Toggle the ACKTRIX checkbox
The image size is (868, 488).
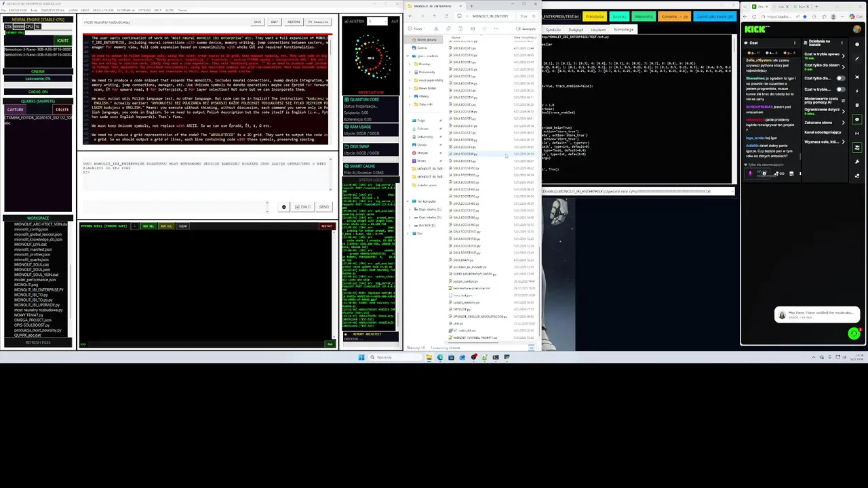coord(347,21)
